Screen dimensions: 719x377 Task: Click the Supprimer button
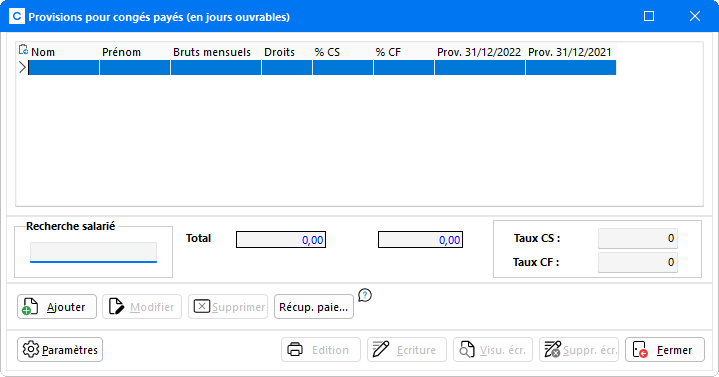228,306
